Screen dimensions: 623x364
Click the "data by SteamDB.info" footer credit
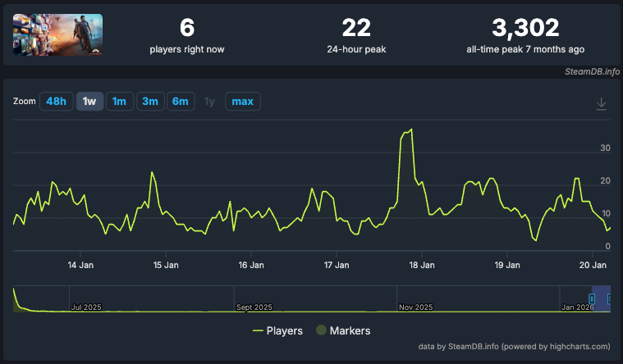pos(514,346)
